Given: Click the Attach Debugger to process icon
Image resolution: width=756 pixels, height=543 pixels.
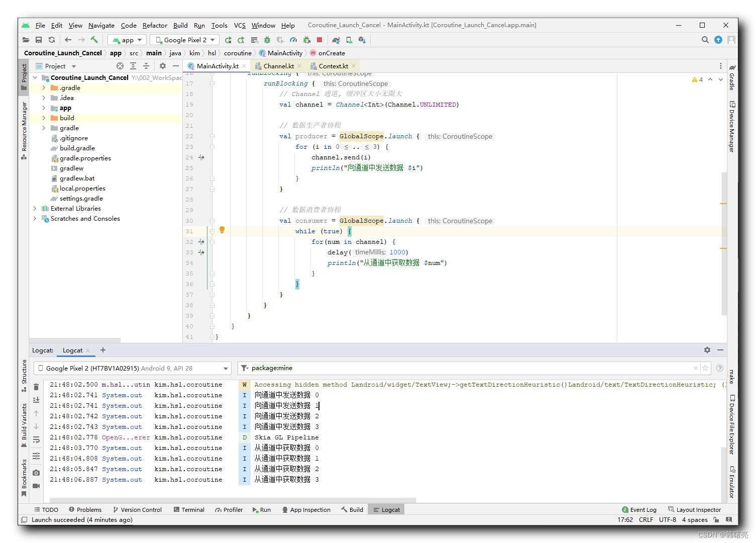Looking at the screenshot, I should click(306, 40).
